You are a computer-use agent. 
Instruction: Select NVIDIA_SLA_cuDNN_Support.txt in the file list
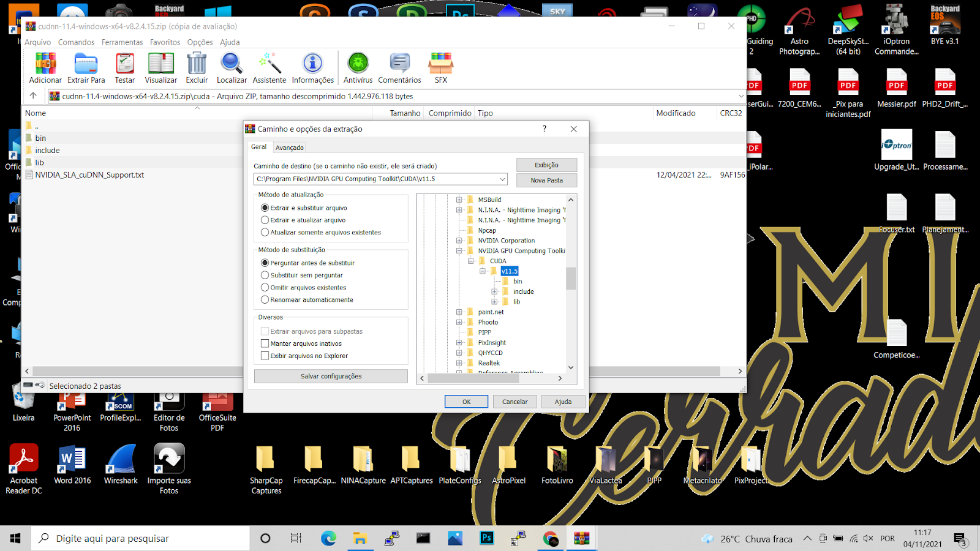89,175
